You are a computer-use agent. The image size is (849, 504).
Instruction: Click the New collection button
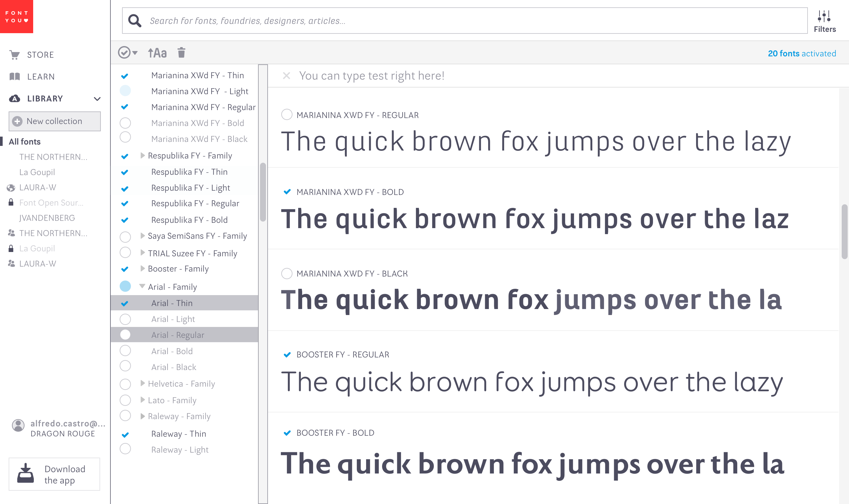(54, 121)
